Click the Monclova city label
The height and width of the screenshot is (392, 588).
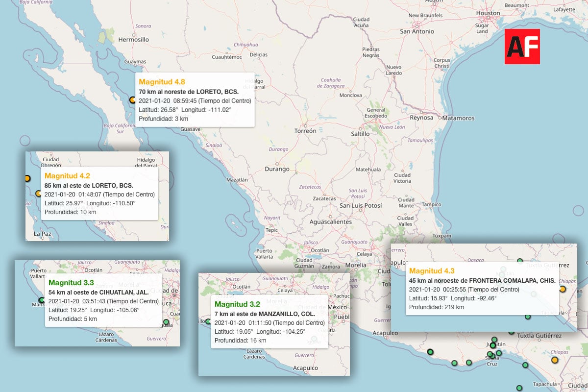coord(350,95)
